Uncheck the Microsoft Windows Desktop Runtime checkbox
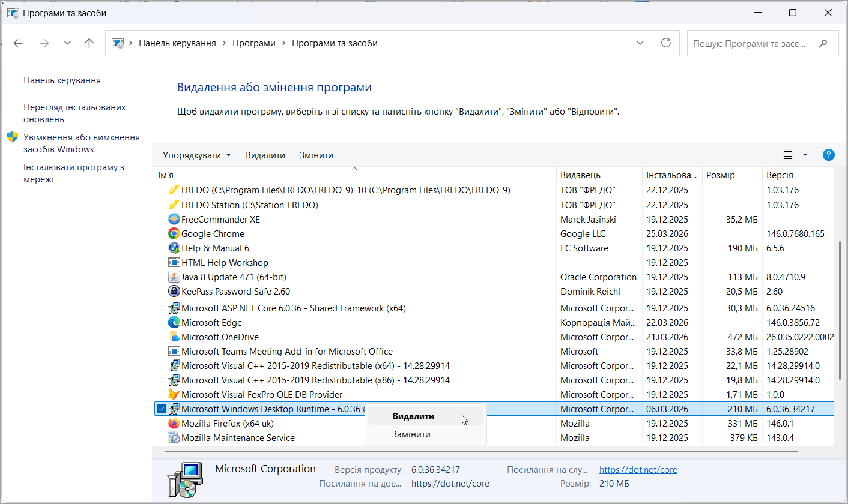 (x=161, y=409)
